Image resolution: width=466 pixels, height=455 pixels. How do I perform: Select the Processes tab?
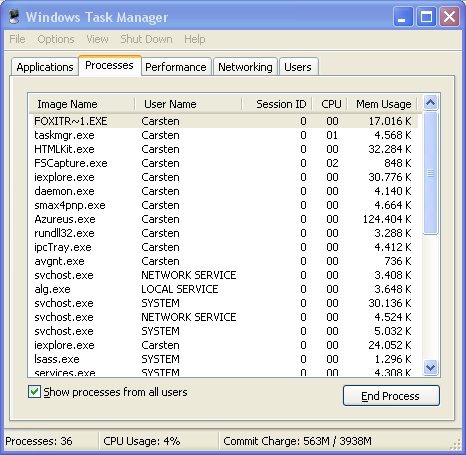tap(109, 65)
